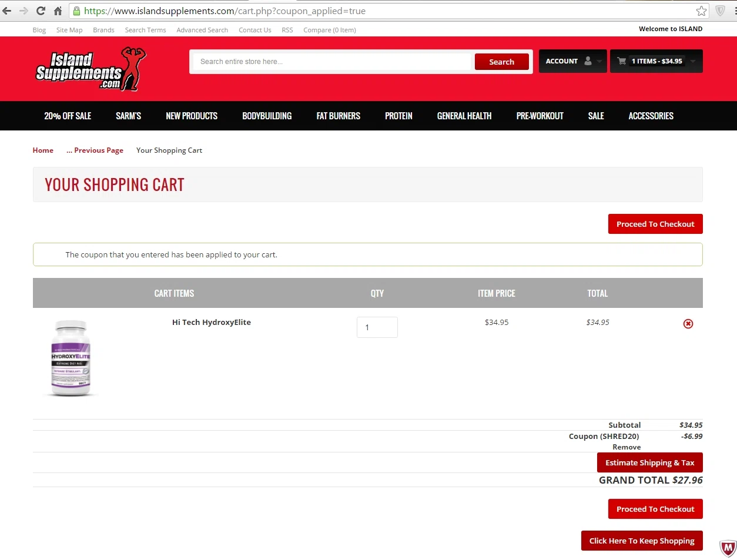The width and height of the screenshot is (737, 560).
Task: Click the browser back arrow
Action: point(7,11)
